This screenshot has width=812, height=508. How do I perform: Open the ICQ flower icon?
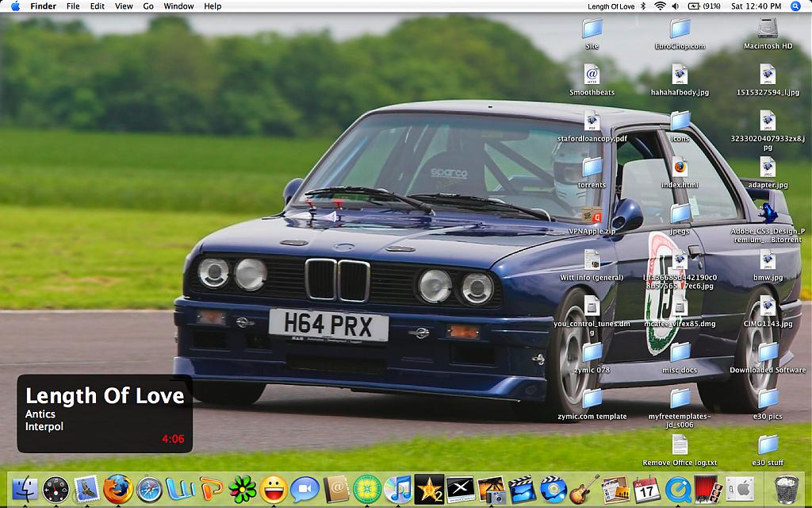pos(243,488)
